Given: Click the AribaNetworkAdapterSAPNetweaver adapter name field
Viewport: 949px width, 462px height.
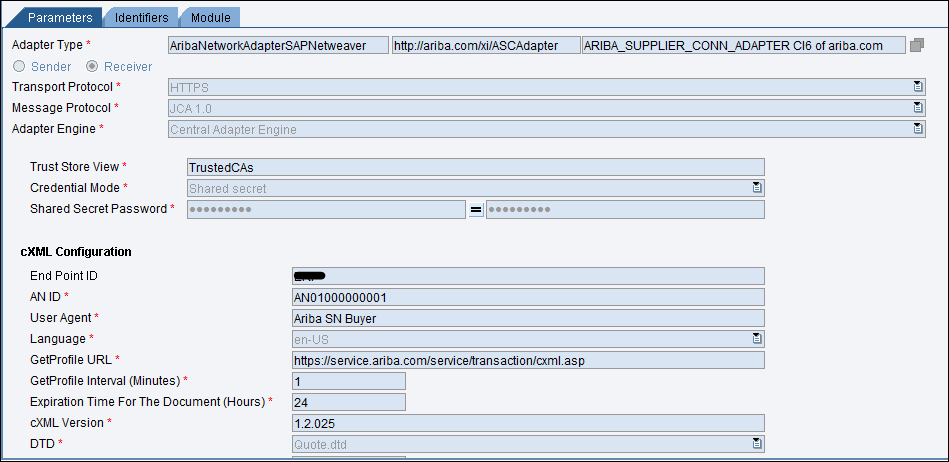Looking at the screenshot, I should tap(278, 45).
